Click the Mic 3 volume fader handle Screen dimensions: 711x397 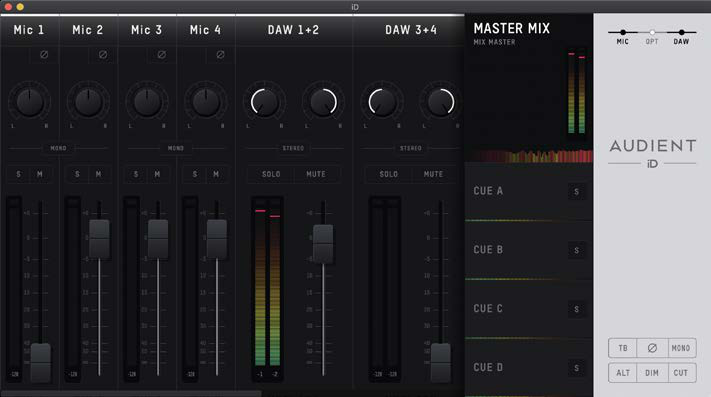[158, 239]
